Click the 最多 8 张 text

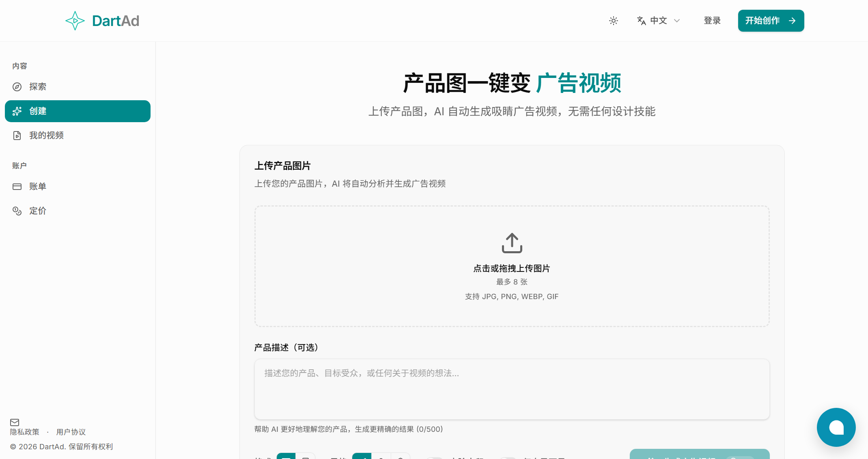click(512, 282)
